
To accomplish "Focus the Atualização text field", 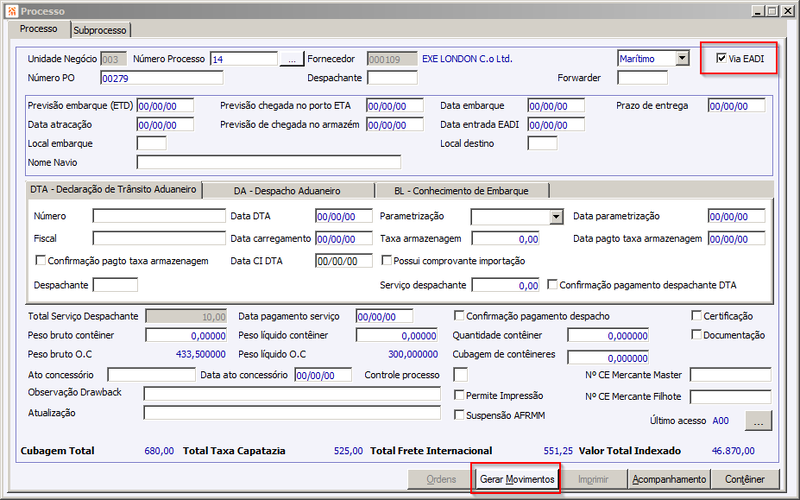I will tap(292, 413).
